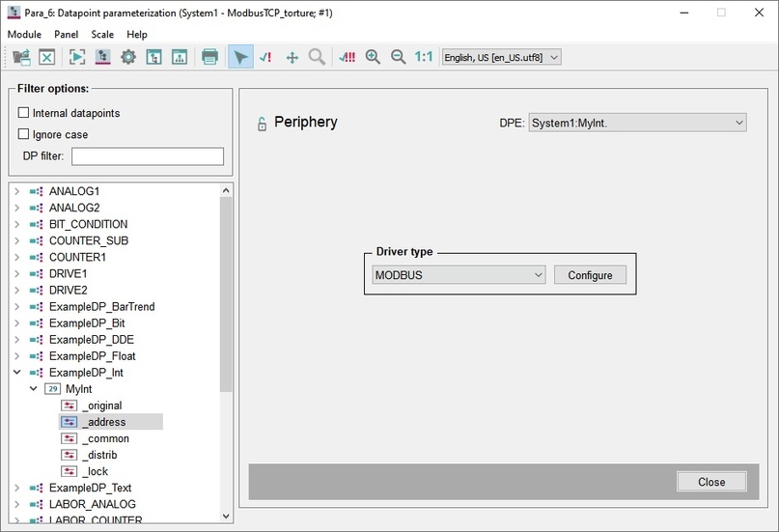Viewport: 779px width, 532px height.
Task: Click the Configure button
Action: 590,275
